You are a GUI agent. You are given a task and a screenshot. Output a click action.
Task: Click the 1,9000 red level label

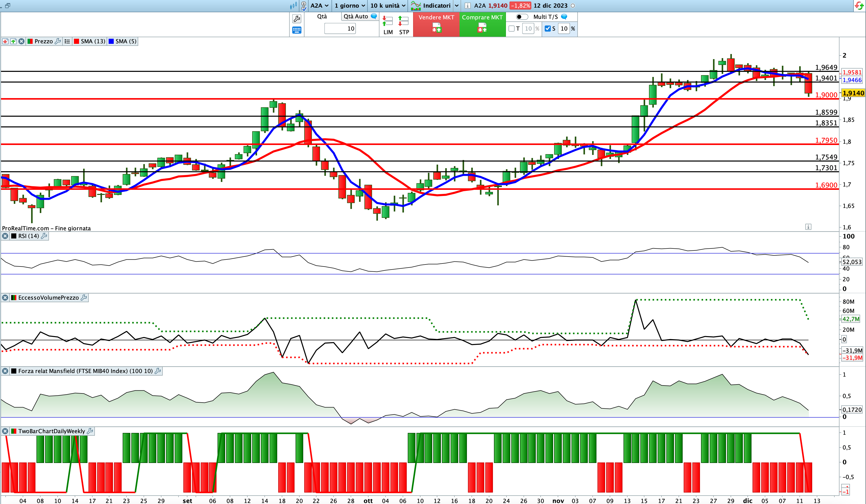(x=826, y=95)
